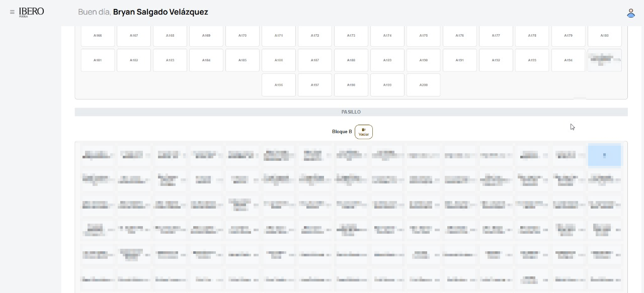Select the highlighted blue seat in Bloque B
The width and height of the screenshot is (644, 293).
604,155
